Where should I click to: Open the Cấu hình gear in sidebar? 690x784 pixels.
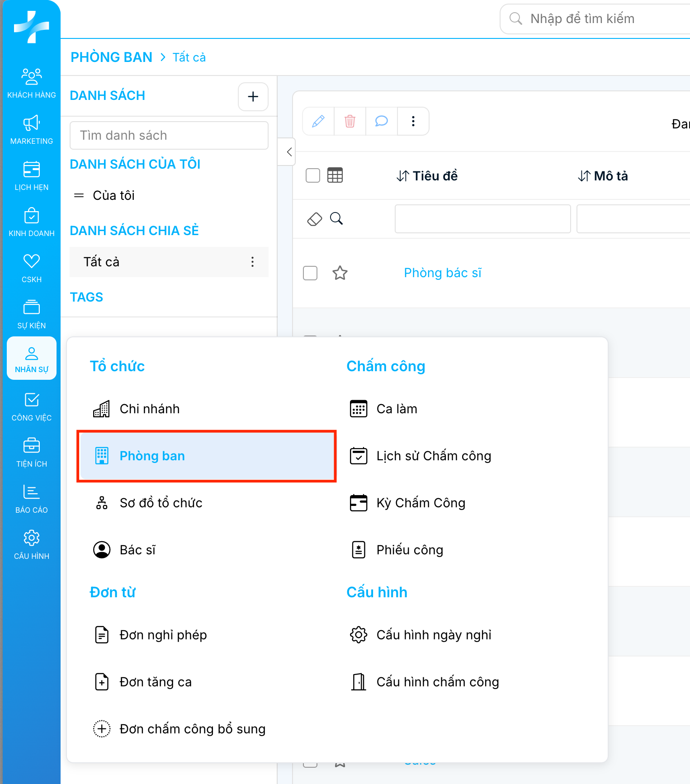tap(32, 544)
